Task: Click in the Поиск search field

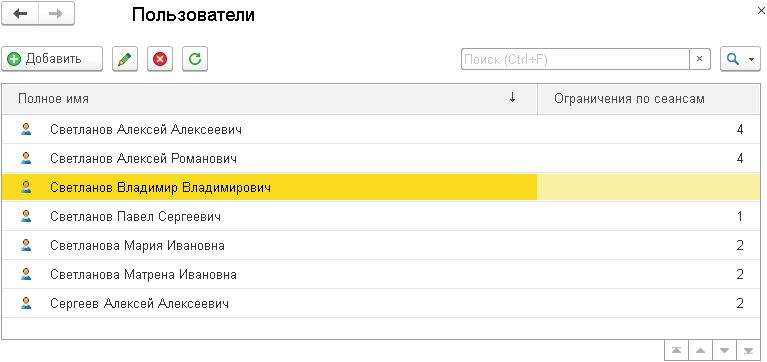Action: click(575, 59)
